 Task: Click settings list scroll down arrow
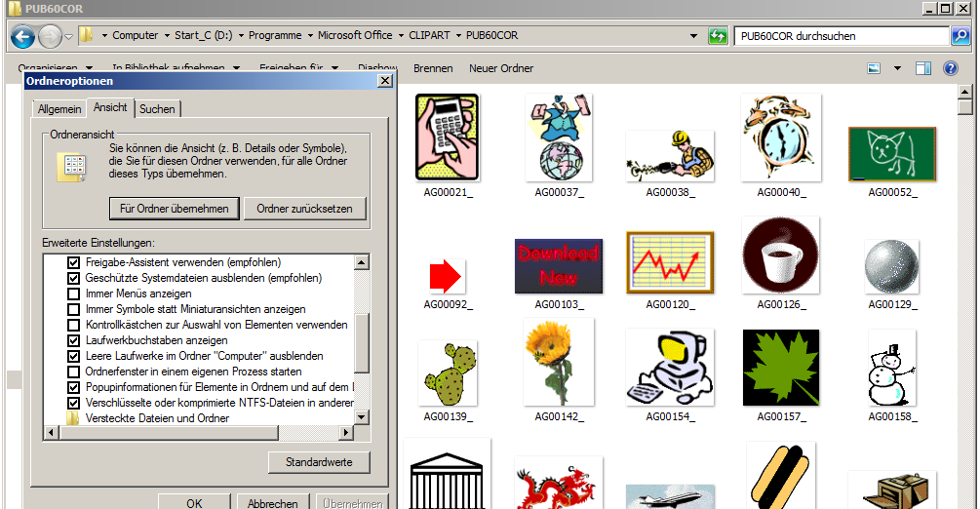361,417
